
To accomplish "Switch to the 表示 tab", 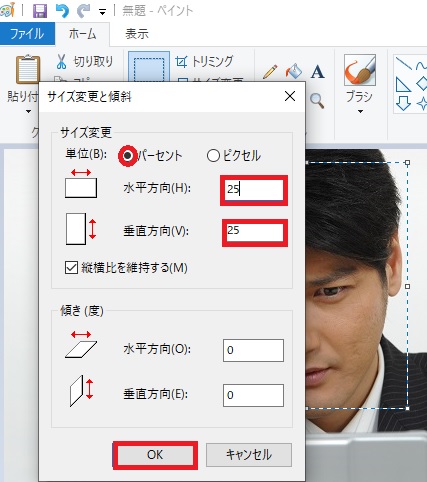I will (x=137, y=34).
